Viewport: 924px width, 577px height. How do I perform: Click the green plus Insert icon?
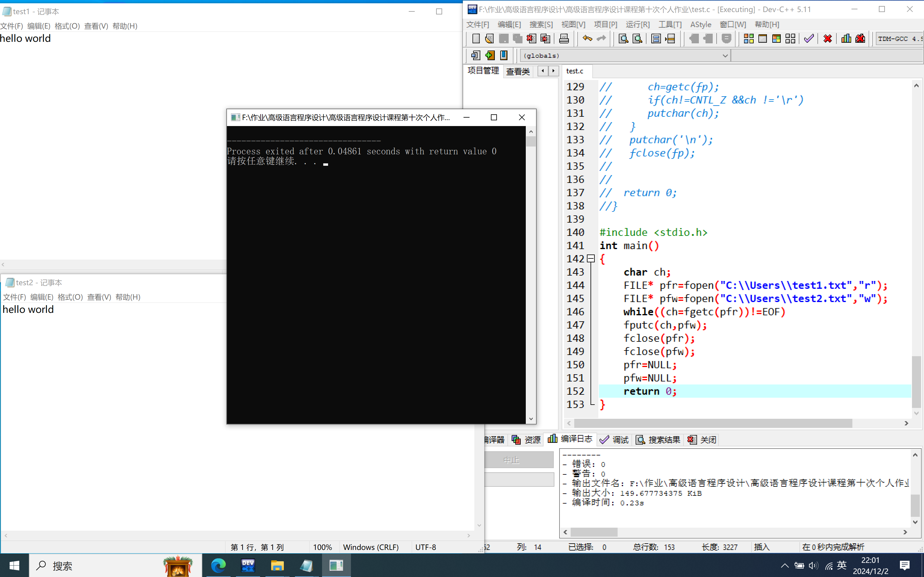[x=489, y=56]
